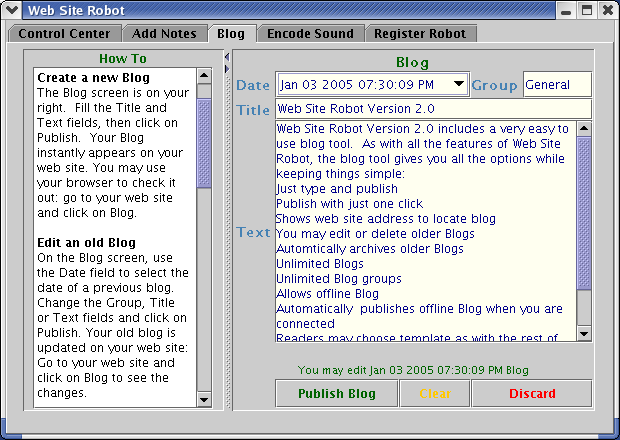
Task: Switch to the Add Notes tab
Action: click(164, 34)
